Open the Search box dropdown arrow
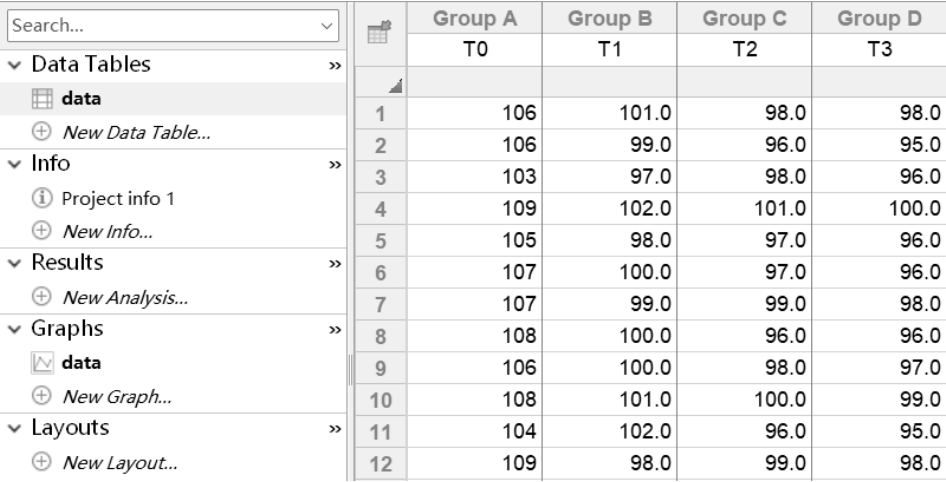This screenshot has width=946, height=482. tap(332, 21)
